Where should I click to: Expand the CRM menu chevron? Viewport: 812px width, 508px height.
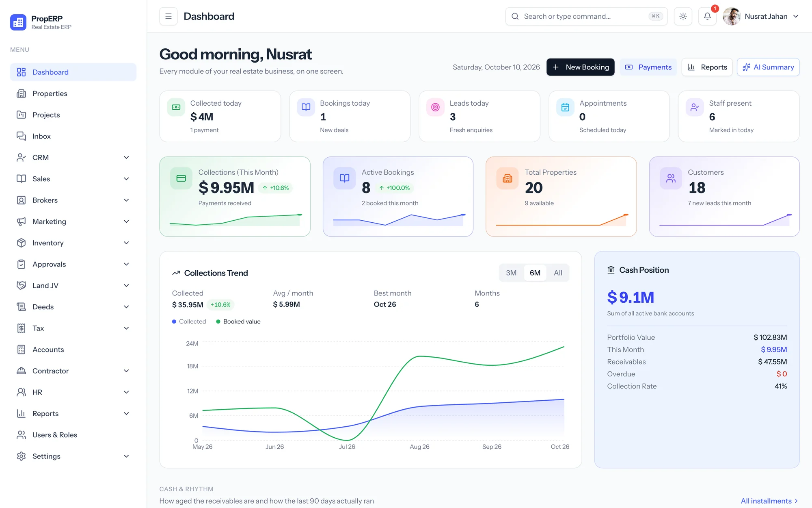[x=126, y=157]
